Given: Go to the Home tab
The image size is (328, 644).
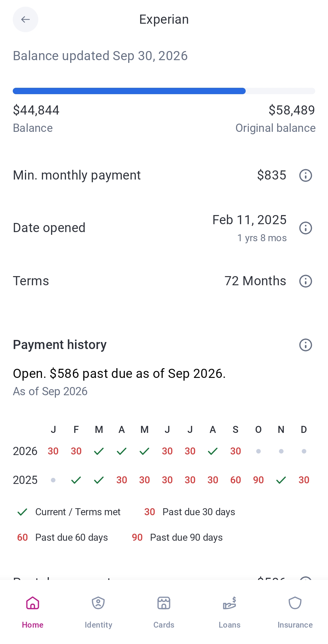Looking at the screenshot, I should pos(33,612).
